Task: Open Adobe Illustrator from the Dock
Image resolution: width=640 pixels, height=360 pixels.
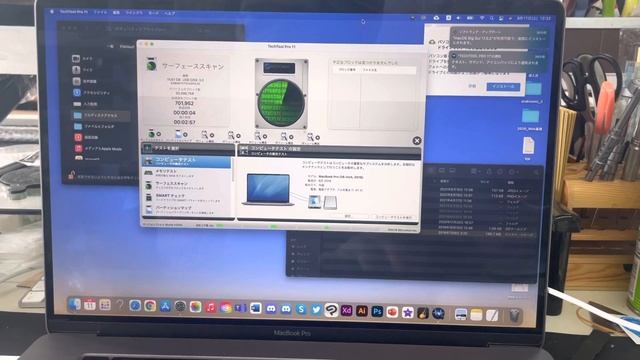Action: (x=362, y=311)
